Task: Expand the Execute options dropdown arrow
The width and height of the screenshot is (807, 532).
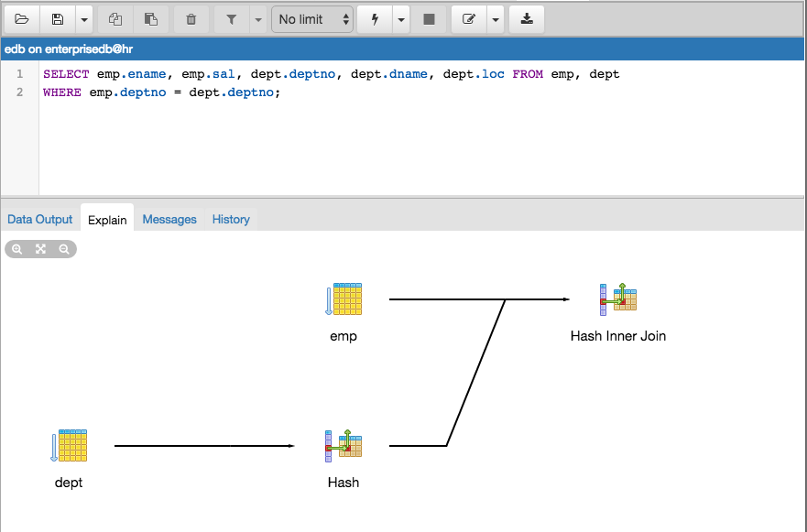Action: [401, 19]
